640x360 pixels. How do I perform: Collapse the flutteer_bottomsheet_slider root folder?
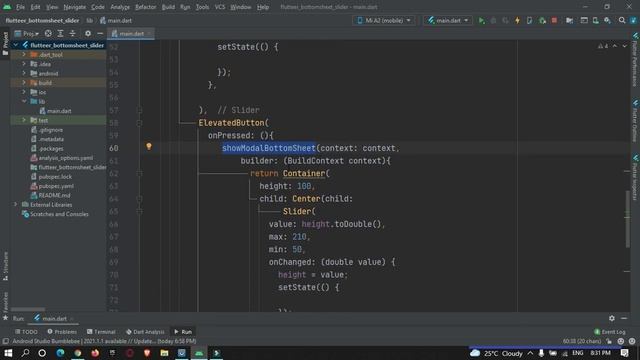(16, 45)
